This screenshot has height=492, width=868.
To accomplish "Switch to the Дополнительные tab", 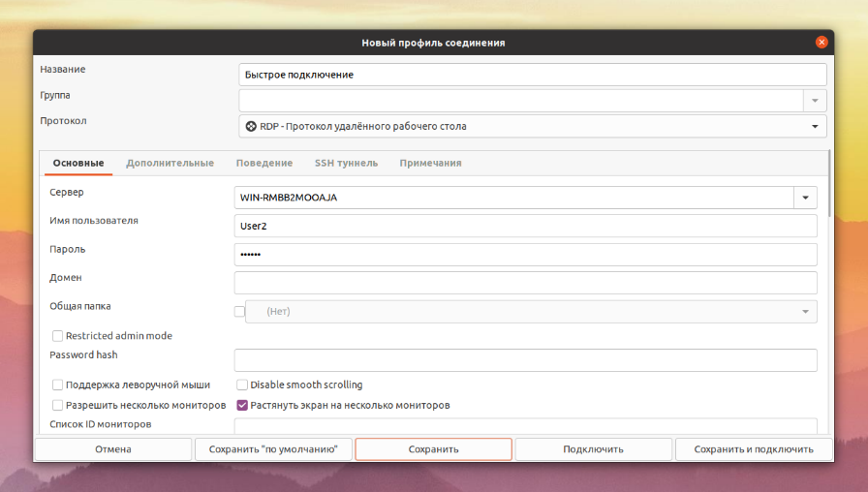I will [170, 164].
